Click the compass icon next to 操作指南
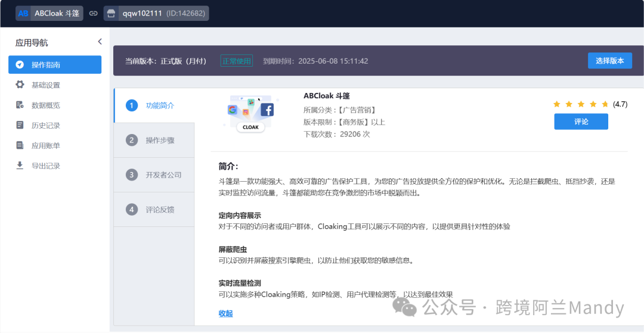Viewport: 644px width, 333px height. point(20,65)
